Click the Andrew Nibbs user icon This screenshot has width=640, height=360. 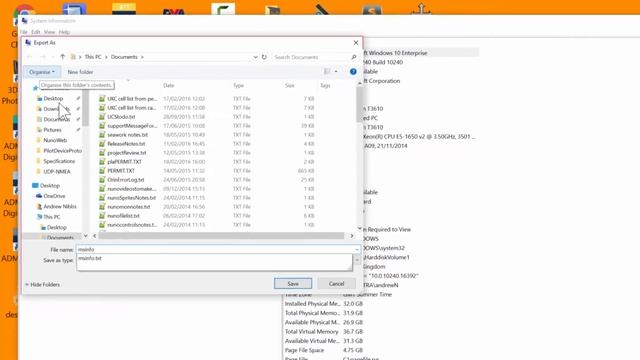tap(40, 207)
